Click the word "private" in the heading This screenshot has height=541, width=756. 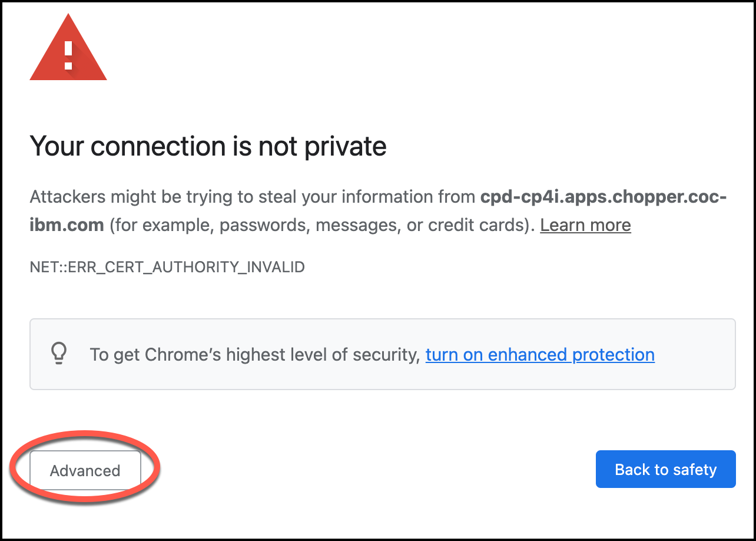pyautogui.click(x=345, y=146)
